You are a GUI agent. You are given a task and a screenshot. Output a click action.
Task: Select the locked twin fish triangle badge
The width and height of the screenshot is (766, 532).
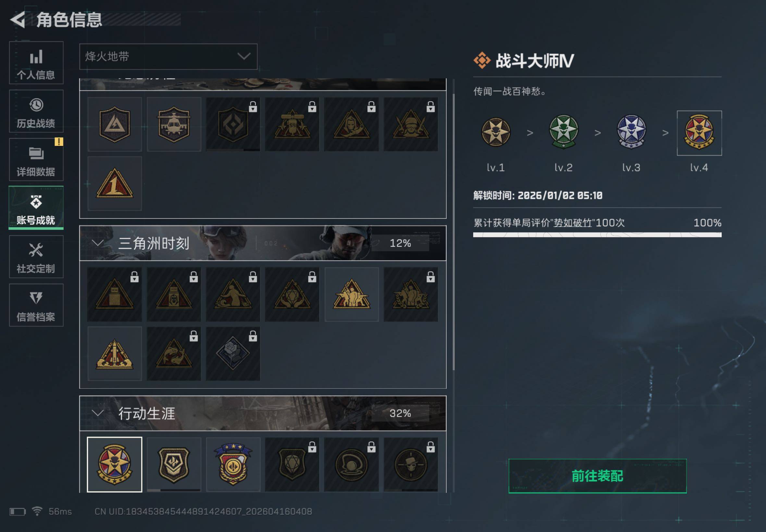click(x=174, y=354)
